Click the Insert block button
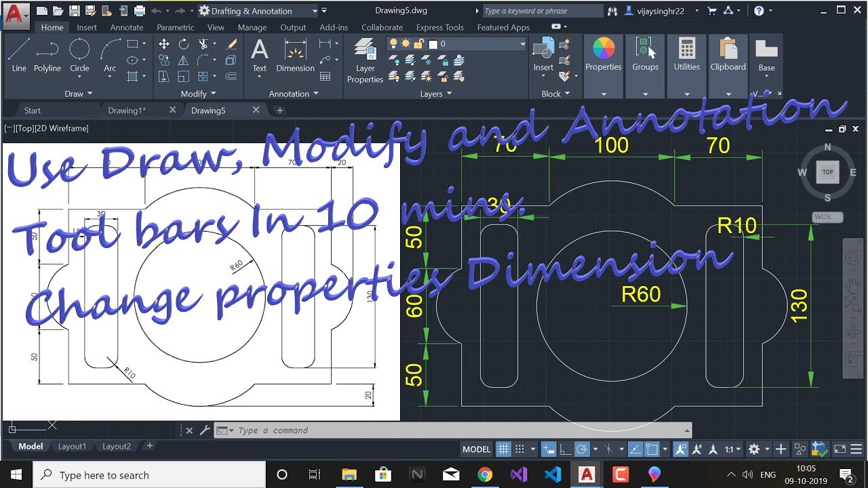 click(543, 54)
